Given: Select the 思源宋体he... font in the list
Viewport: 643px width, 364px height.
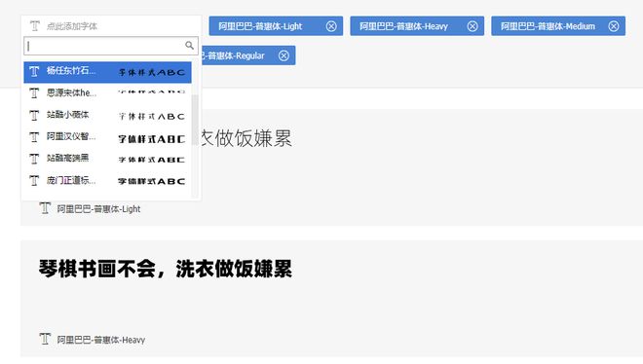Looking at the screenshot, I should pos(107,92).
